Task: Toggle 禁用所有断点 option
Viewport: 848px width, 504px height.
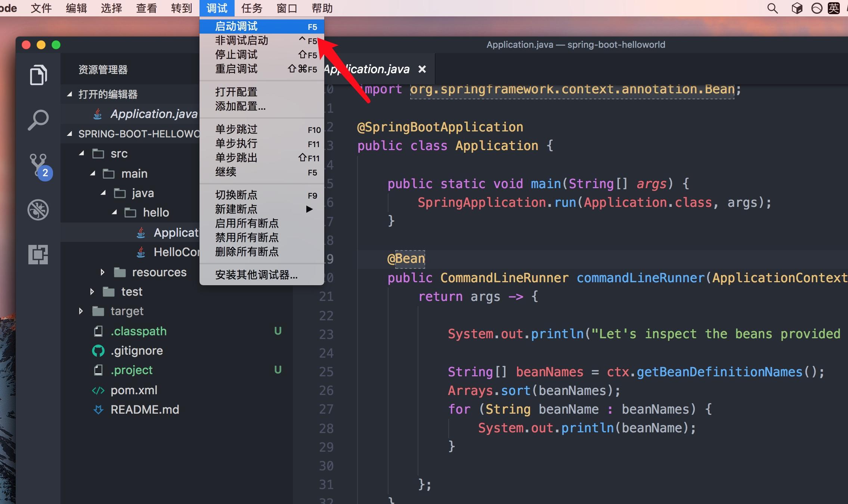Action: 248,237
